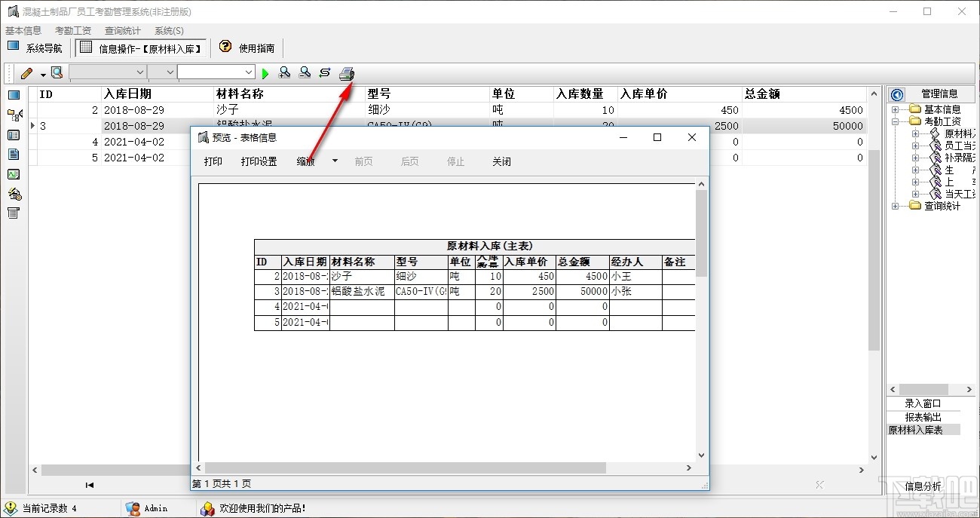Open 打印设置 in the preview window

coord(259,161)
